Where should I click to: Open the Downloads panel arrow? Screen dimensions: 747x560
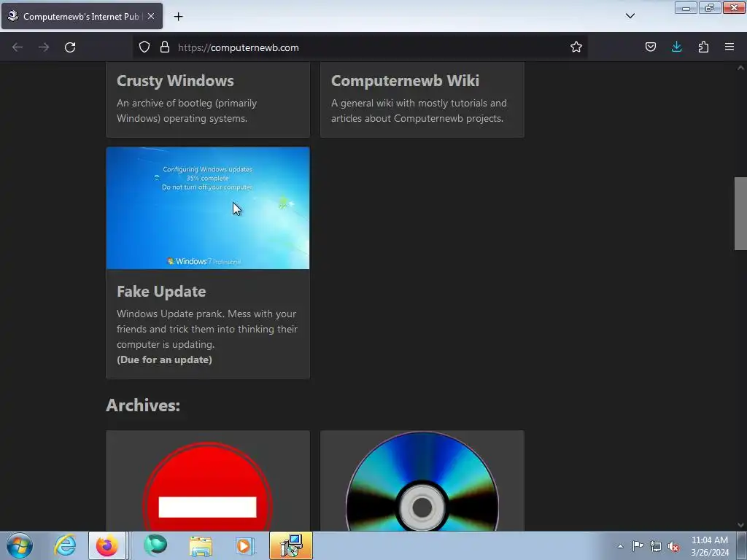coord(676,47)
